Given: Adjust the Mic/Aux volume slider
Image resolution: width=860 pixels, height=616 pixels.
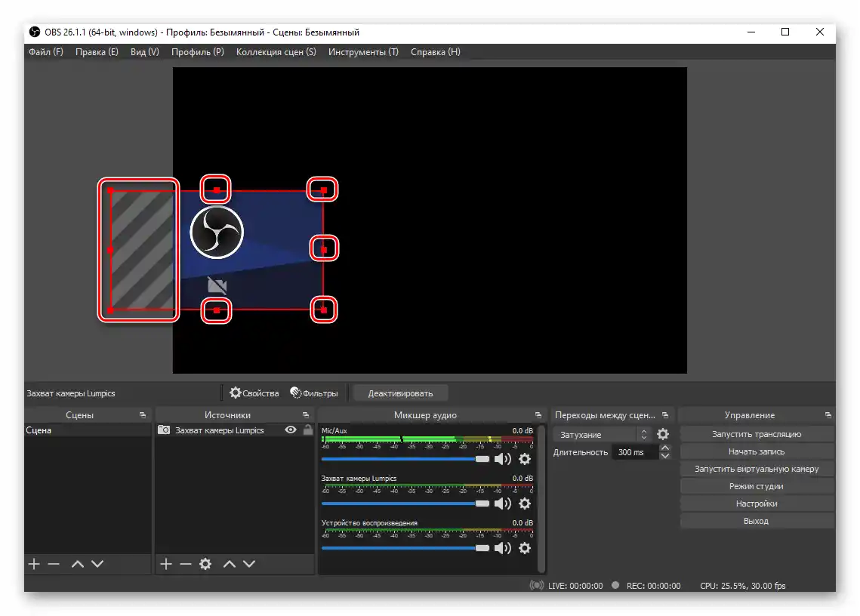Looking at the screenshot, I should click(405, 459).
